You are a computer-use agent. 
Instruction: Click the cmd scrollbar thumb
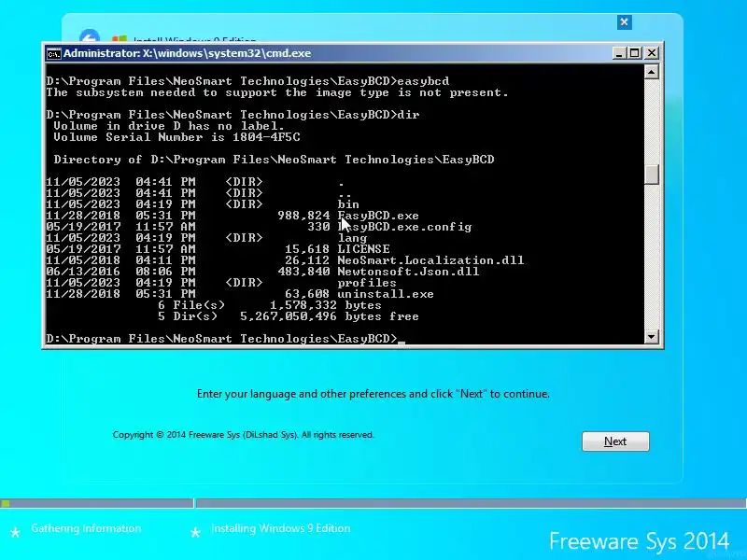pyautogui.click(x=651, y=175)
